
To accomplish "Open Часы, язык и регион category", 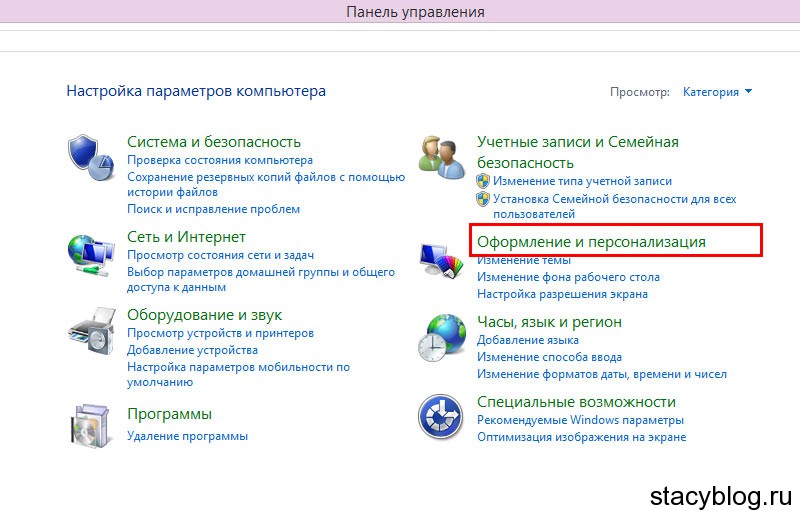I will click(549, 322).
